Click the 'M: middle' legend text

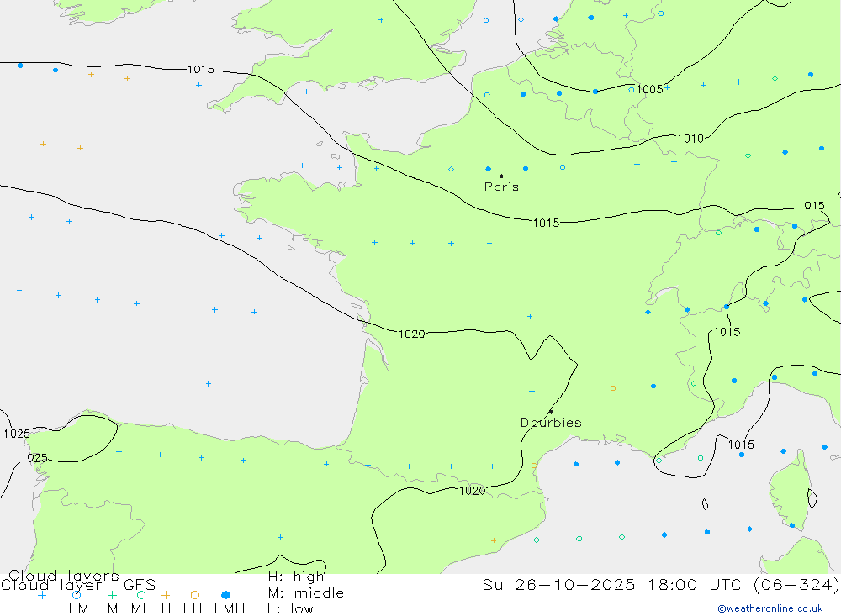click(306, 593)
